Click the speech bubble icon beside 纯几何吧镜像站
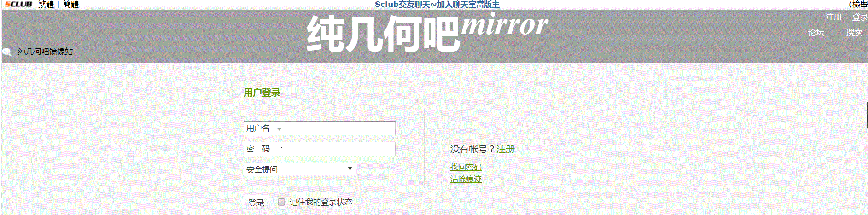This screenshot has width=868, height=215. 6,52
